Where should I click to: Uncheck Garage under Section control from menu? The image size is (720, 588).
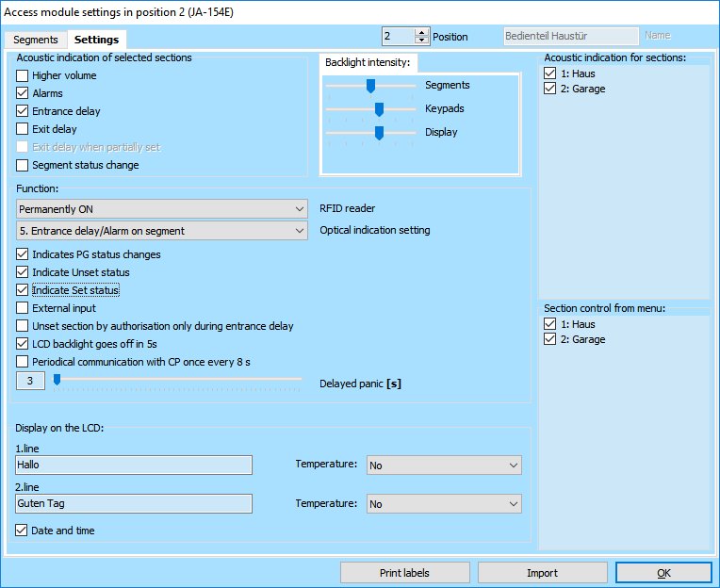pos(550,339)
